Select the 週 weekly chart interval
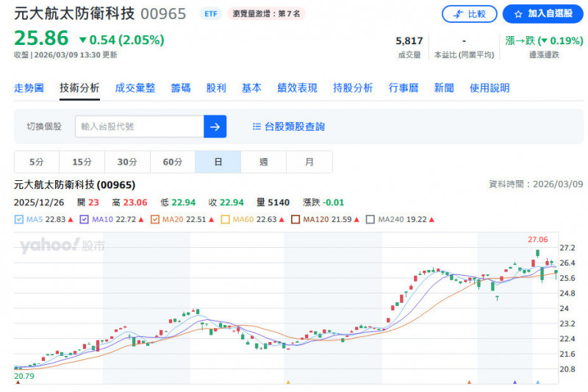Image resolution: width=588 pixels, height=392 pixels. point(264,162)
